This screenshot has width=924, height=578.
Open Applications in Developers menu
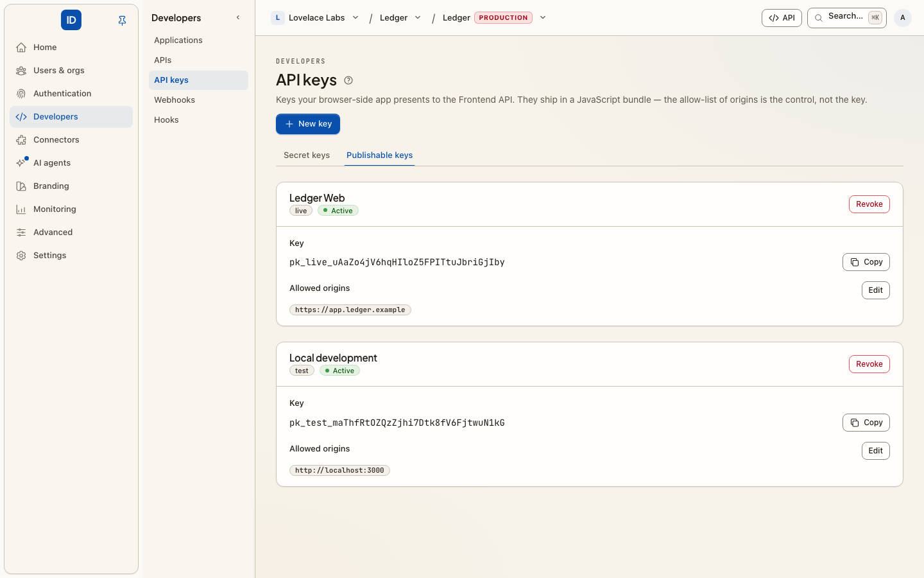pyautogui.click(x=198, y=40)
